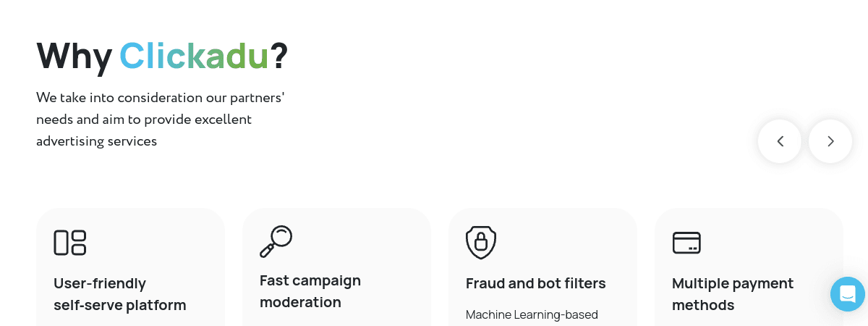
Task: Click the previous slide arrow button
Action: pyautogui.click(x=779, y=141)
